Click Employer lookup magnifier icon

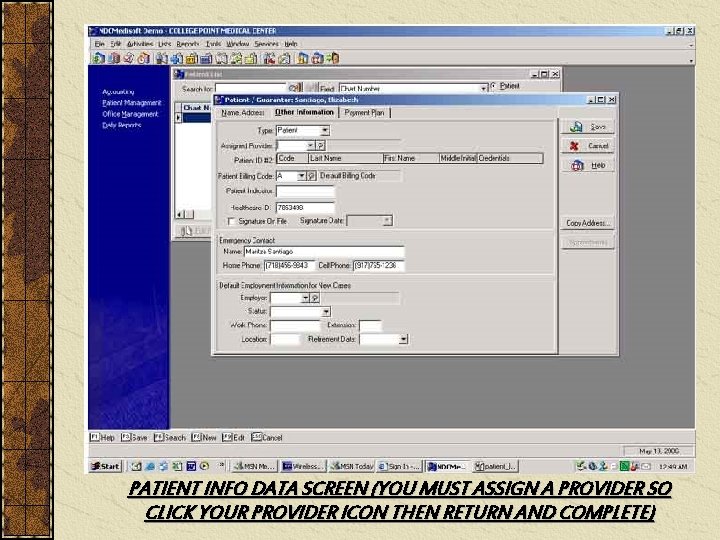[315, 298]
